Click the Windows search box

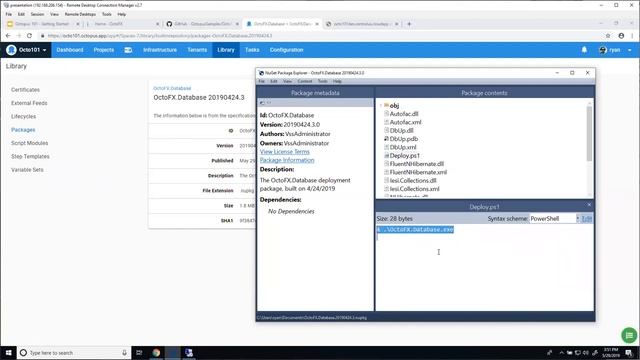click(x=73, y=353)
